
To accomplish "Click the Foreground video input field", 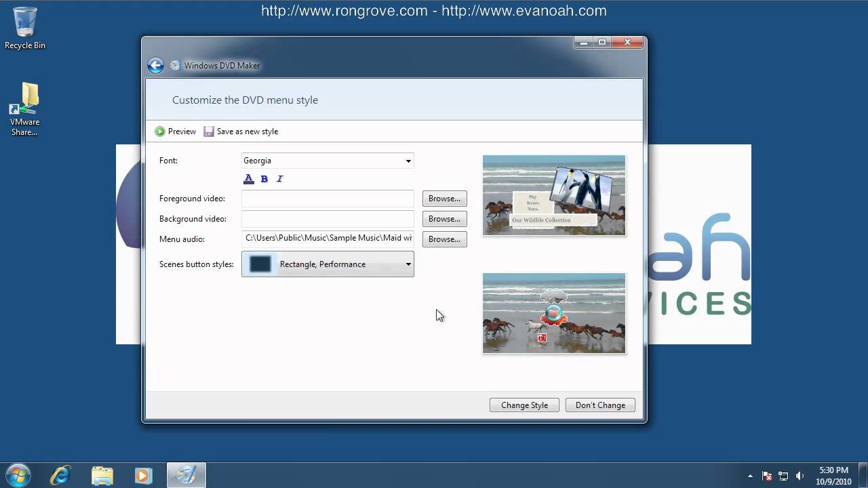I will tap(328, 199).
